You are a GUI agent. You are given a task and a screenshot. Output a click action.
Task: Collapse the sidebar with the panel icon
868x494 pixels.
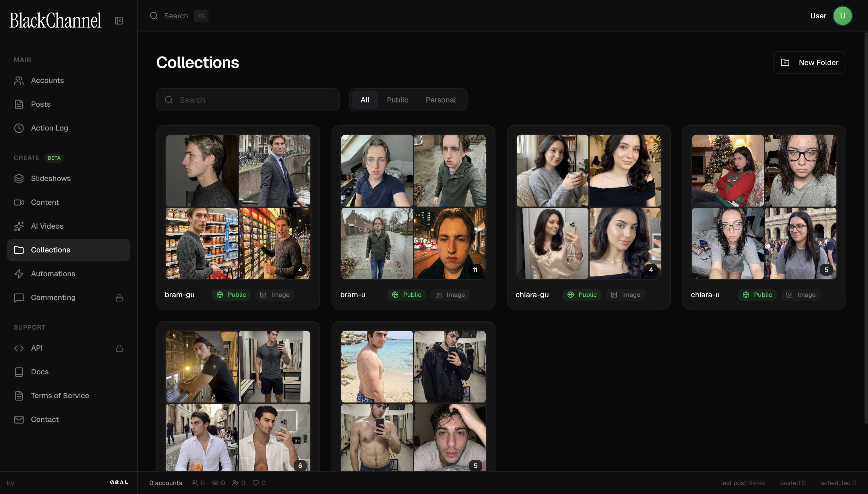[x=119, y=21]
